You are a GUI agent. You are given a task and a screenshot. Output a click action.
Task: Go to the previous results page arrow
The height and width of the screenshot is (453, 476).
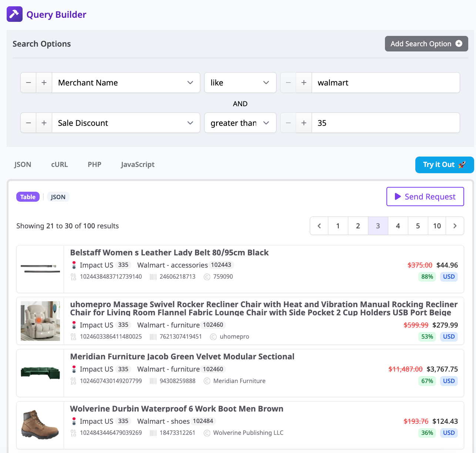click(319, 226)
